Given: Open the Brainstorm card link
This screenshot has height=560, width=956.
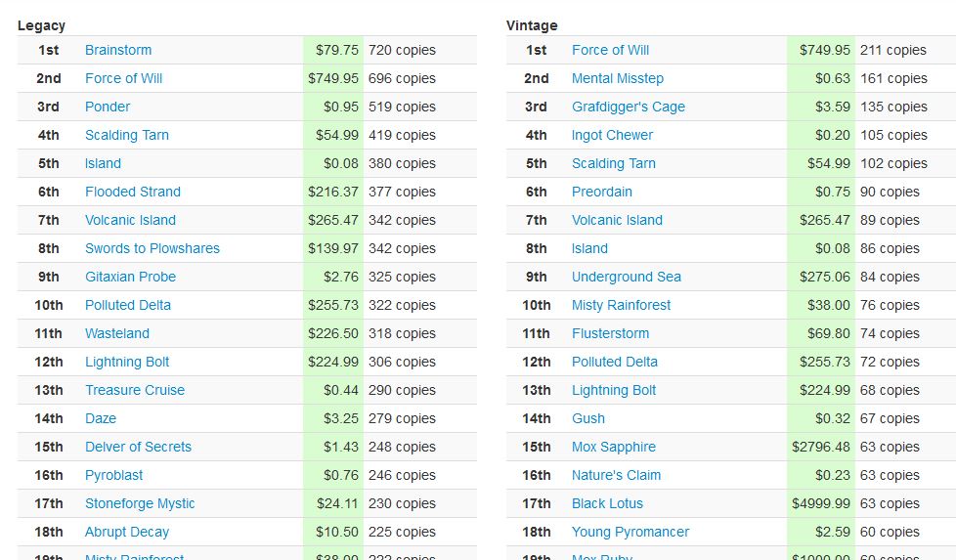Looking at the screenshot, I should [x=118, y=50].
